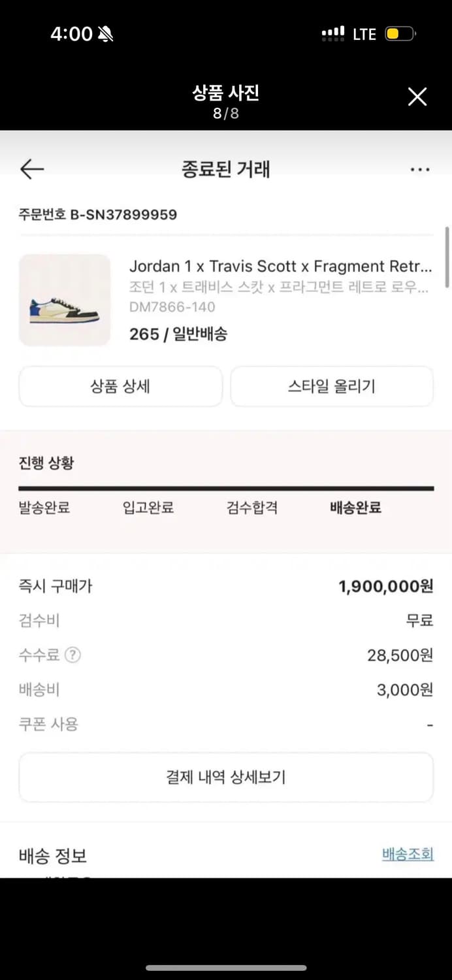Tap the progress bar above the status steps
The height and width of the screenshot is (980, 452).
225,487
